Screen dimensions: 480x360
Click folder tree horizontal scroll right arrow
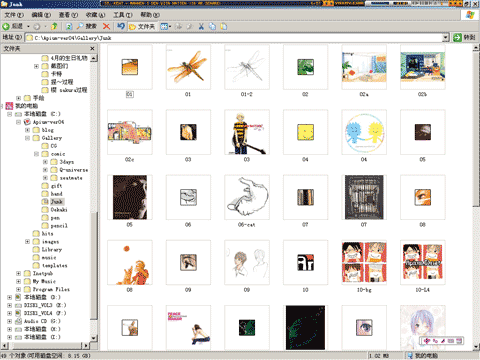(x=86, y=346)
